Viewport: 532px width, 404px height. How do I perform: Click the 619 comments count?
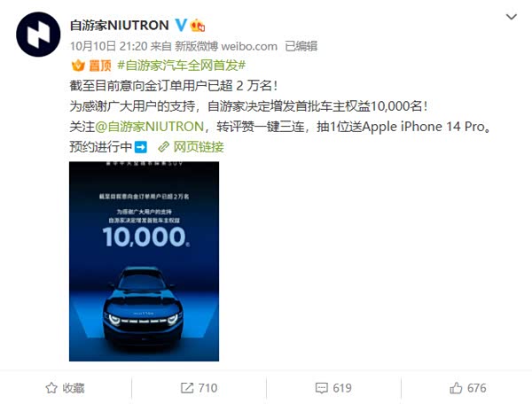click(342, 388)
